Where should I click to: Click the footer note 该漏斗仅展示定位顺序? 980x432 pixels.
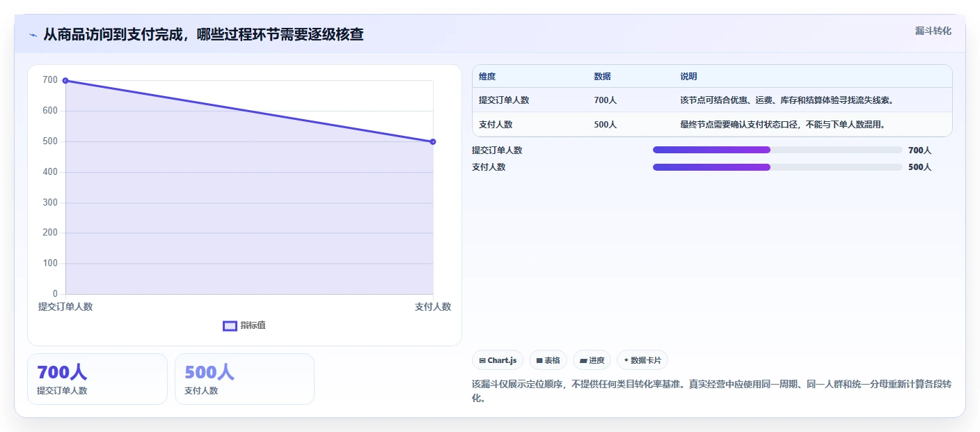(711, 391)
